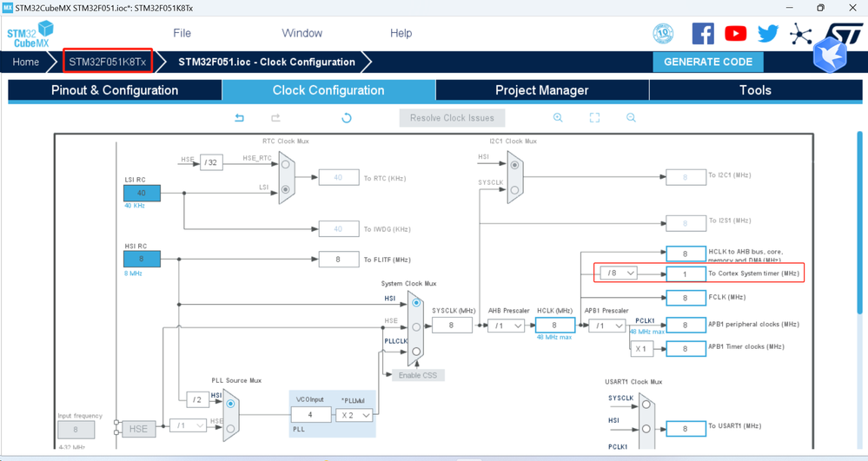This screenshot has width=868, height=461.
Task: Click the redo arrow icon
Action: [x=275, y=118]
